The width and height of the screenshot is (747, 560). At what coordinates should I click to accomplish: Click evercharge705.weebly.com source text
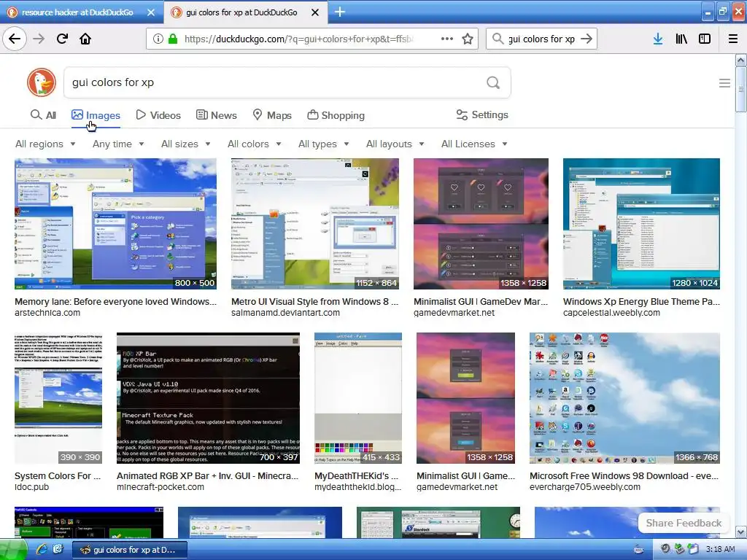[x=585, y=487]
